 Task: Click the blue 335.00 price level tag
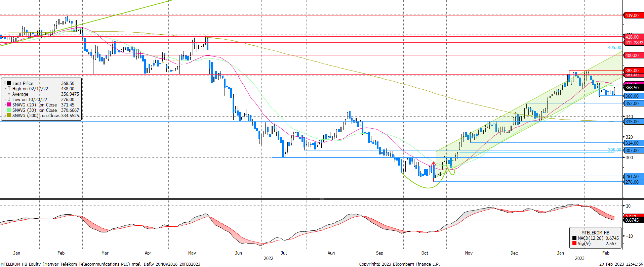click(634, 122)
